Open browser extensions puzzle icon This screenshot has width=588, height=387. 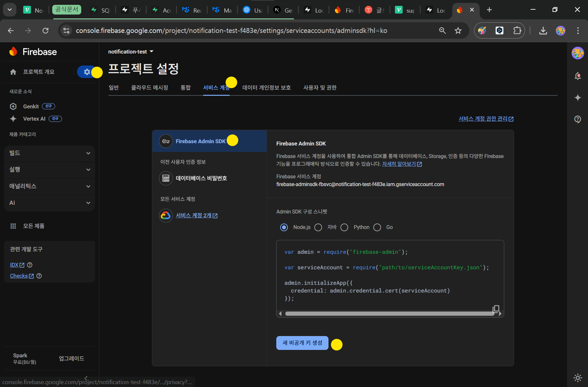(517, 31)
